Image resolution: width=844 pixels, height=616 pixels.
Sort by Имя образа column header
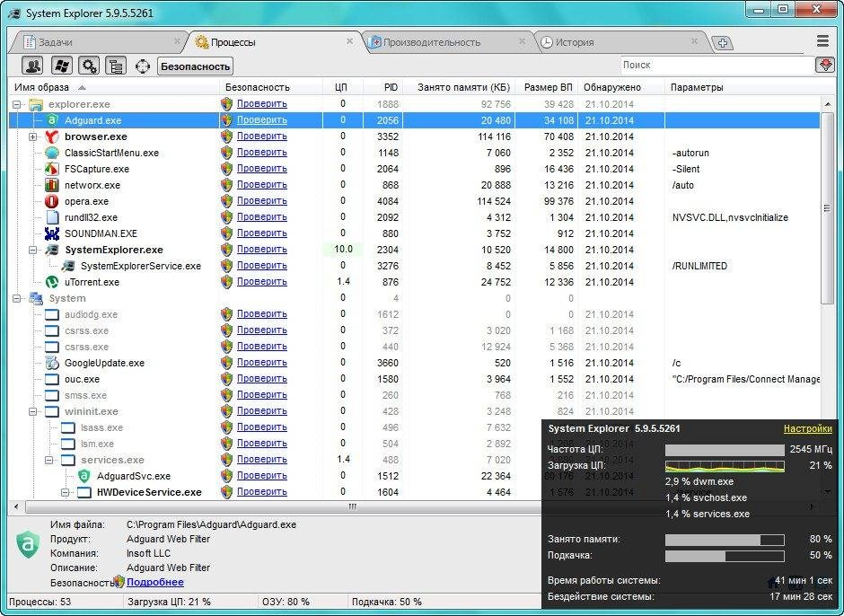click(114, 87)
